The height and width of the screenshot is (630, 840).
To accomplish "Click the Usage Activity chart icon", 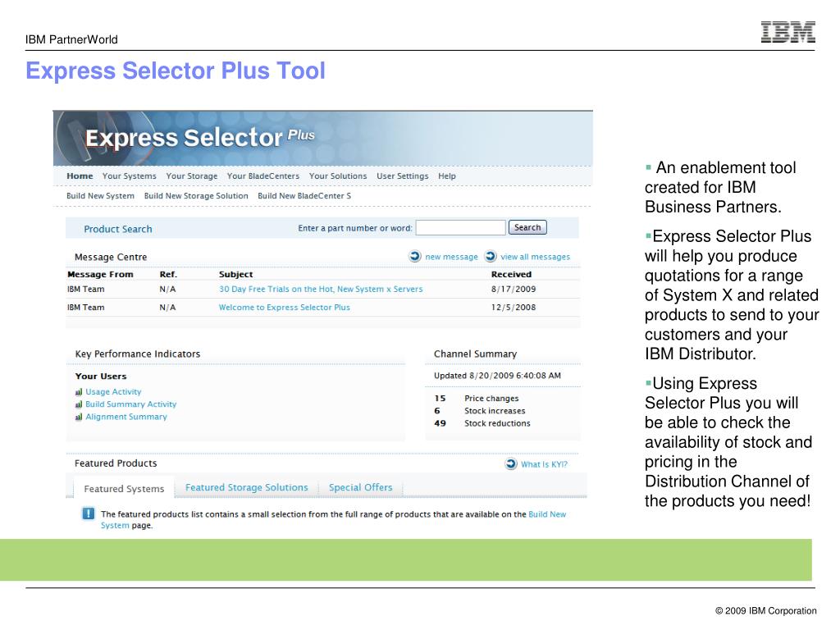I will (x=79, y=392).
